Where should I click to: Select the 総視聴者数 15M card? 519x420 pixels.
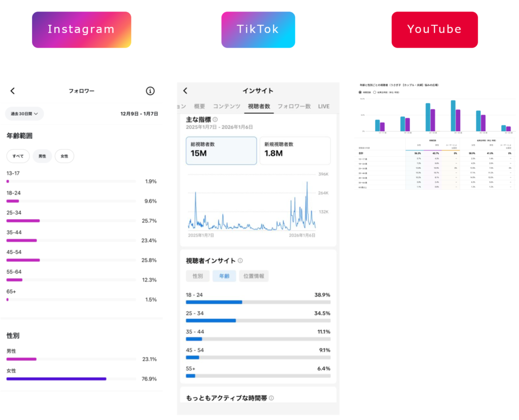point(221,150)
